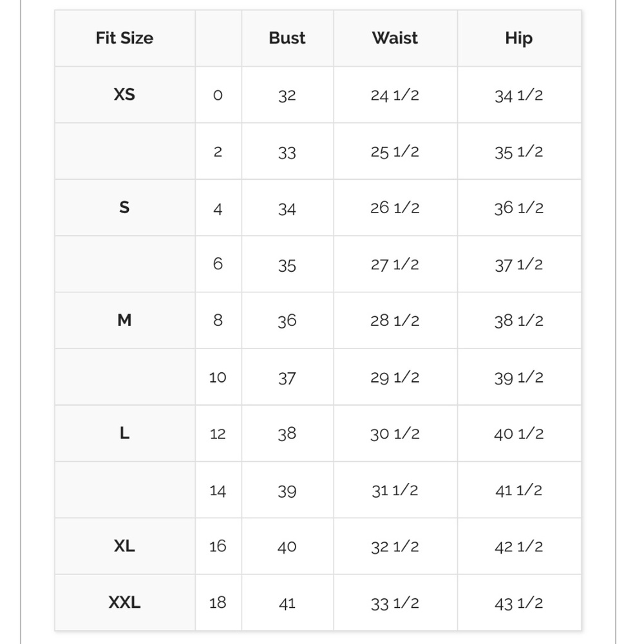Select bust value 38 in L row

tap(287, 433)
